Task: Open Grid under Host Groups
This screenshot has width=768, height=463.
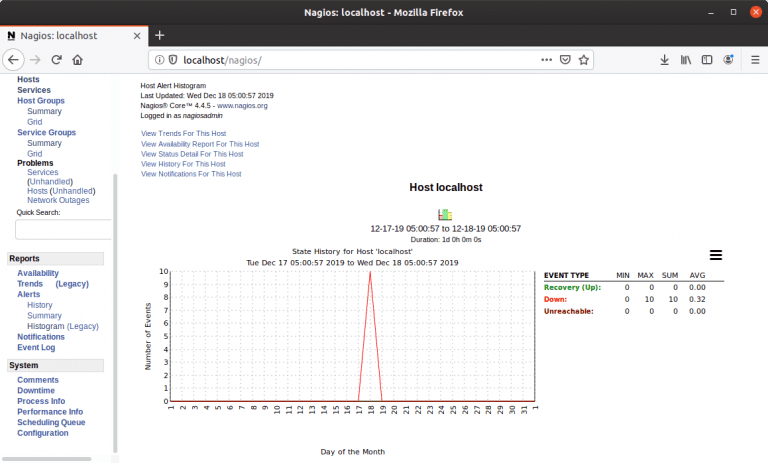Action: [35, 122]
